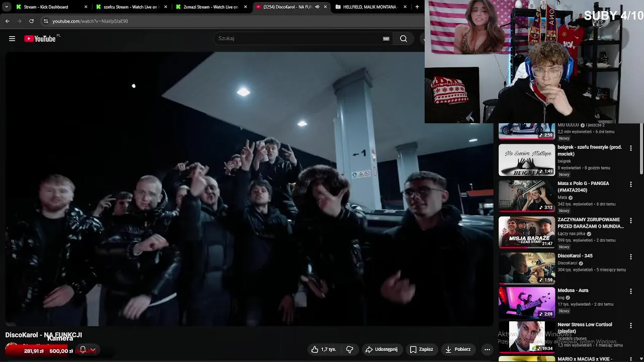644x362 pixels.
Task: Open ZACZYNAMY ZGRUPOWANIE PRZED BARAŻAMI title
Action: (x=590, y=223)
